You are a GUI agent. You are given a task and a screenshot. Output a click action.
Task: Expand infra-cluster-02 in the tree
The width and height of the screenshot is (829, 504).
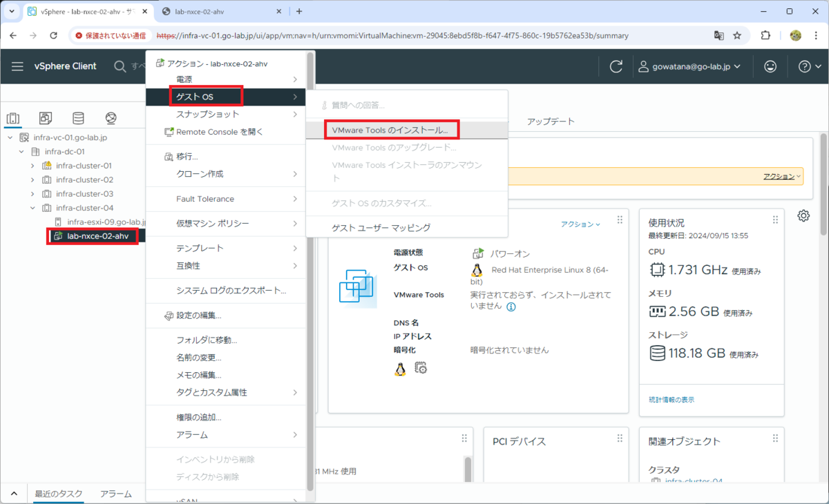(32, 180)
